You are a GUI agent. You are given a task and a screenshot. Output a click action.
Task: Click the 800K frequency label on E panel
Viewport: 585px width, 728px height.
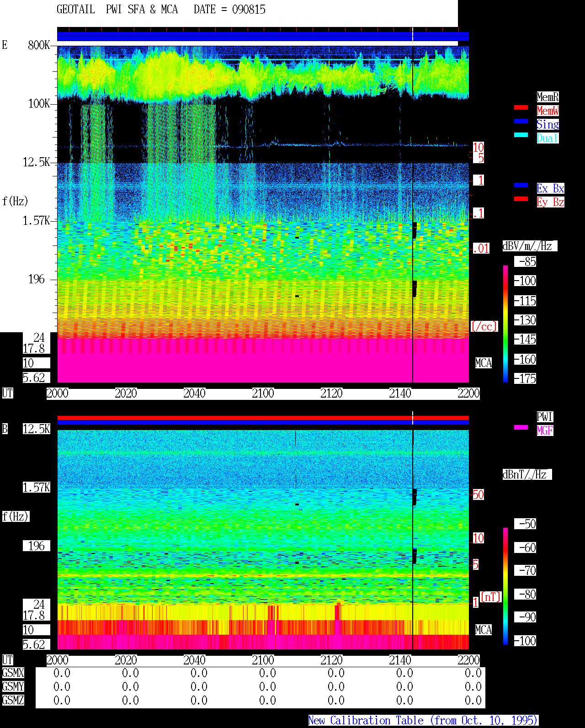[39, 45]
